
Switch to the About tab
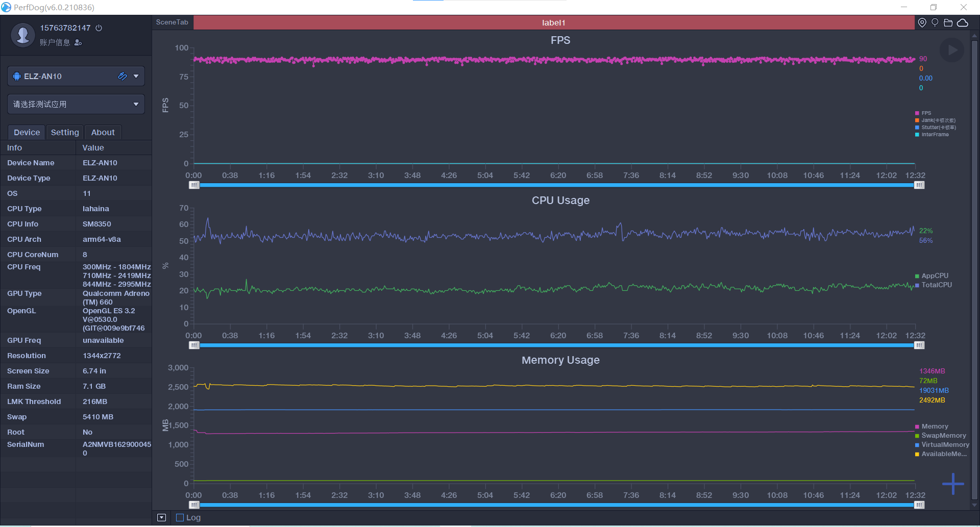[x=103, y=132]
